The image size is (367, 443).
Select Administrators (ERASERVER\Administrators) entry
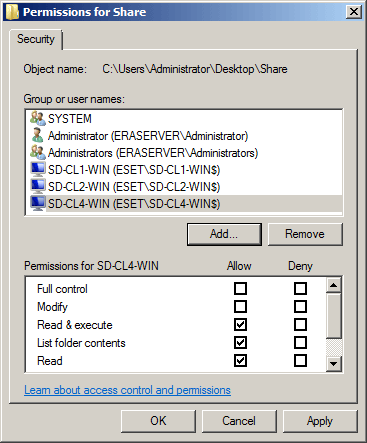click(x=184, y=152)
